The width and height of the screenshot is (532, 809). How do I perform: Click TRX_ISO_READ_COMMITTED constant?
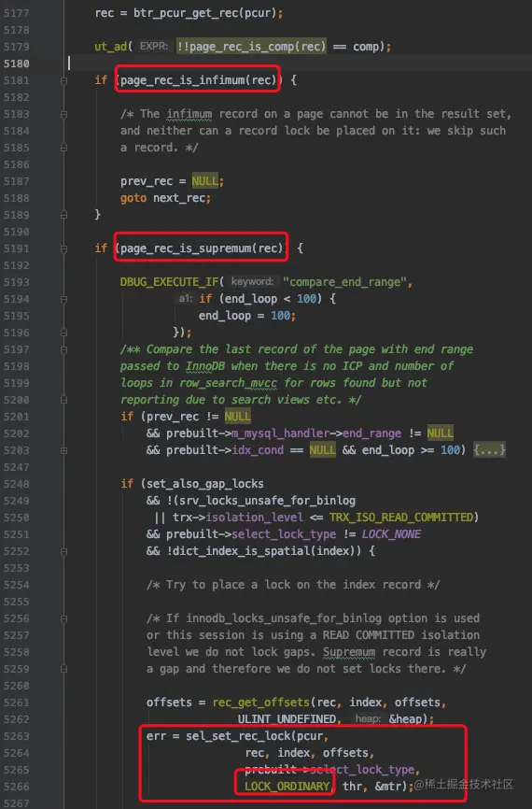(401, 517)
